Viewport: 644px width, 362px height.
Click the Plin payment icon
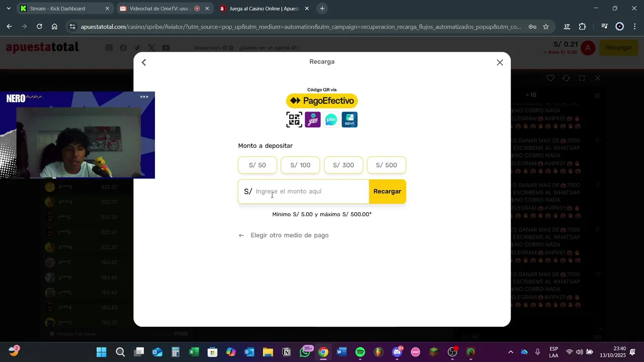coord(331,120)
